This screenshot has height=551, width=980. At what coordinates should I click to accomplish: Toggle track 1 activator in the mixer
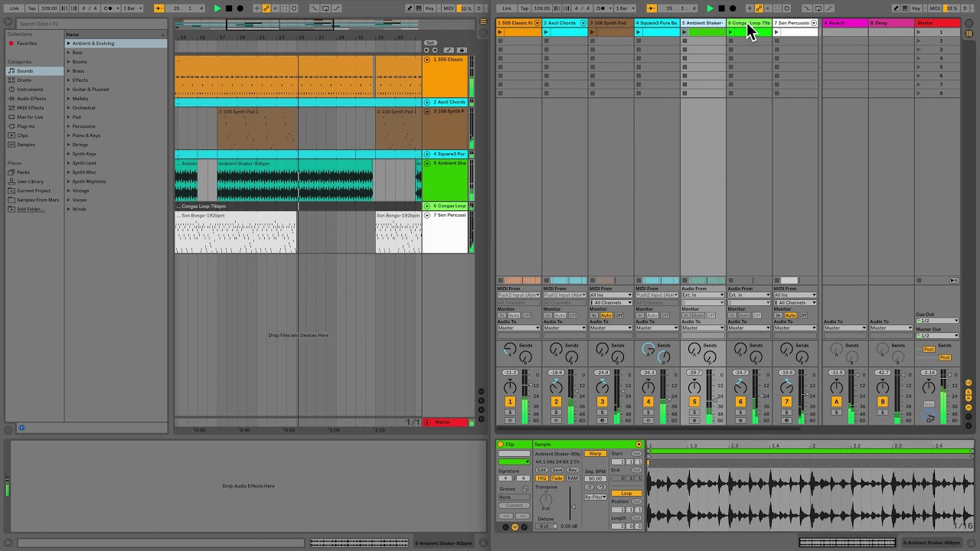510,402
